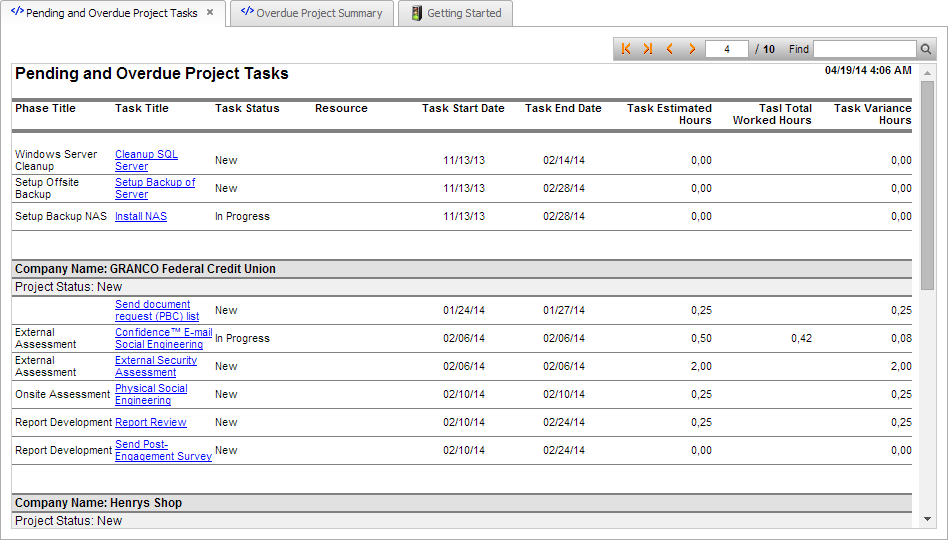The height and width of the screenshot is (541, 948).
Task: Open the Physical Social Engineering link
Action: click(151, 394)
